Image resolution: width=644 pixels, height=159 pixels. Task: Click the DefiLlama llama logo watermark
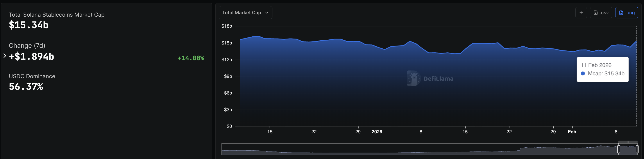pos(414,78)
